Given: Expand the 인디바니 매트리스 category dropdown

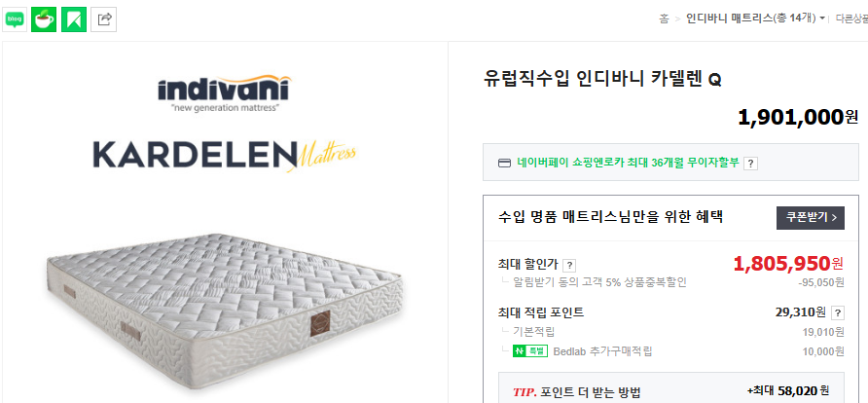Looking at the screenshot, I should coord(822,18).
